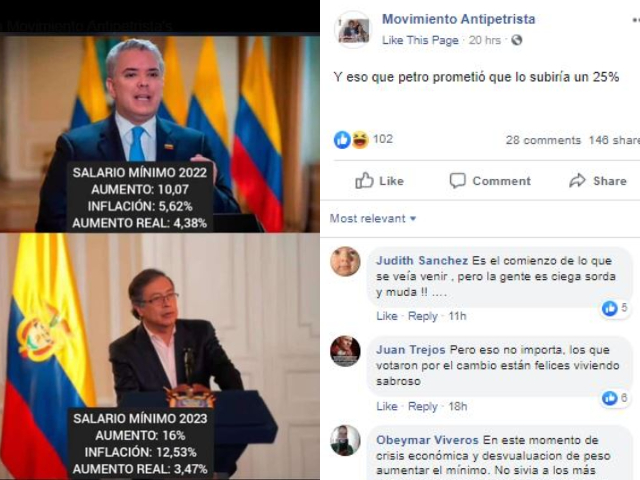Open Judith Sanchez's profile avatar
Screen dimensions: 640x480
345,261
